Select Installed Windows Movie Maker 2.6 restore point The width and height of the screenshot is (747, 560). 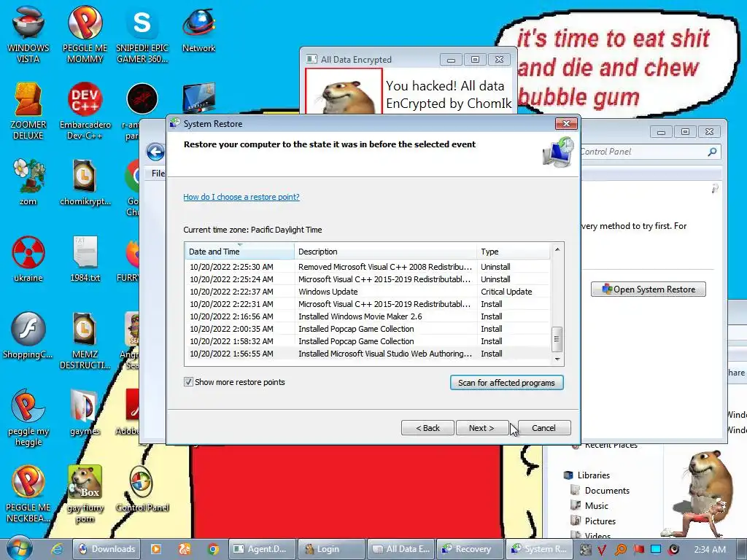(x=368, y=316)
